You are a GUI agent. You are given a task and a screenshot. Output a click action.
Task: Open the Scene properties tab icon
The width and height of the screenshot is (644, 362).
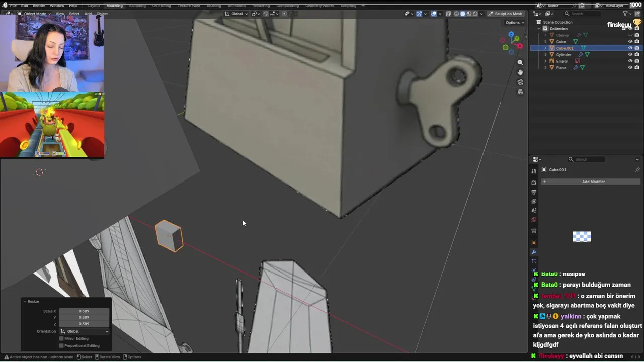534,210
